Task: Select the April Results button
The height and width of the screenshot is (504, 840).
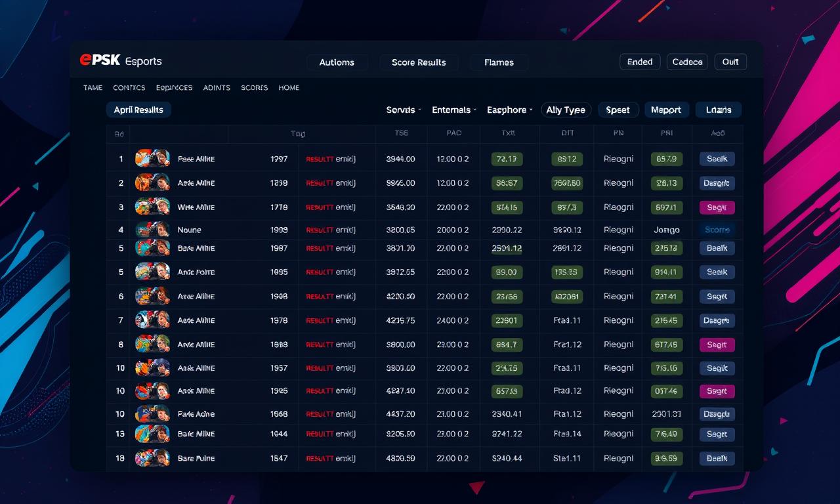Action: pyautogui.click(x=138, y=110)
